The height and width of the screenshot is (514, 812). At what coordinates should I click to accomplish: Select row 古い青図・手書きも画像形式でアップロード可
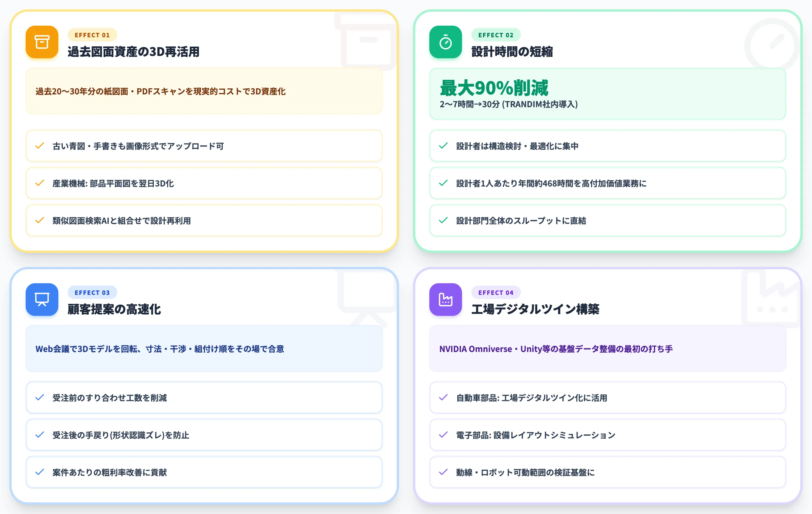pos(204,146)
